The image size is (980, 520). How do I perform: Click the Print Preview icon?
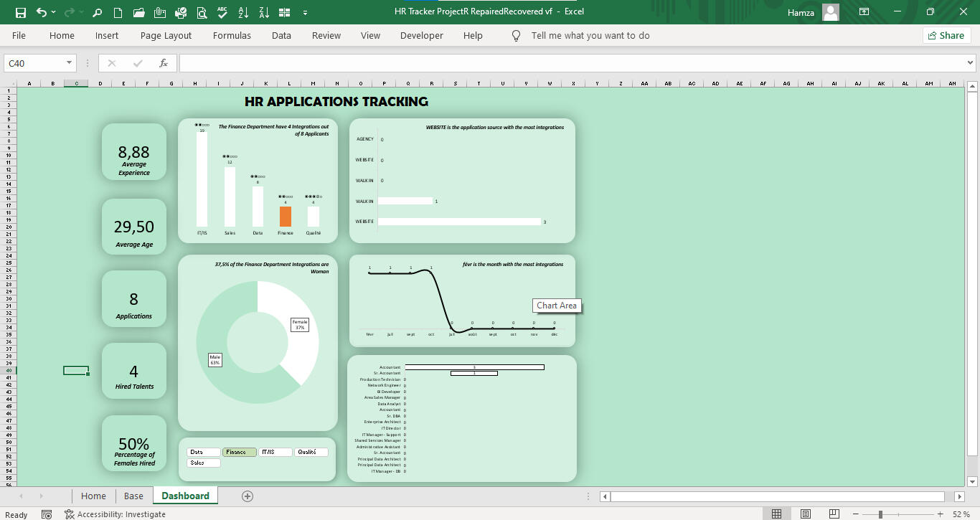click(202, 12)
